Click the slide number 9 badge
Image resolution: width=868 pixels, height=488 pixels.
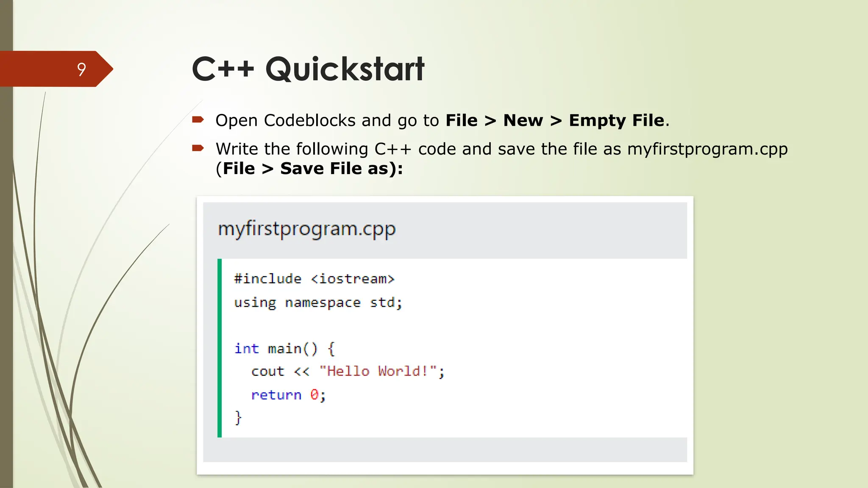coord(56,69)
